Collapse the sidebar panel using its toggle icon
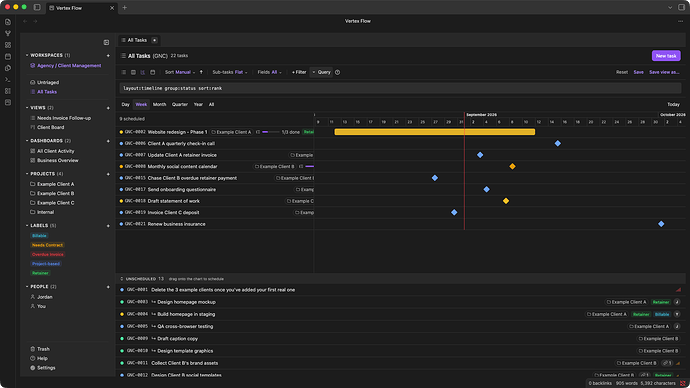Screen dimensions: 690x388 (106, 42)
